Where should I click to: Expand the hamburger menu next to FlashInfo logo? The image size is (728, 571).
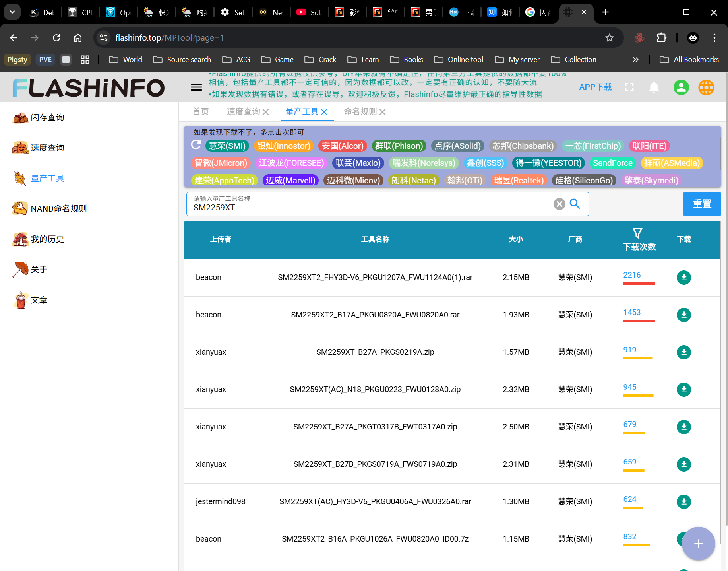196,87
